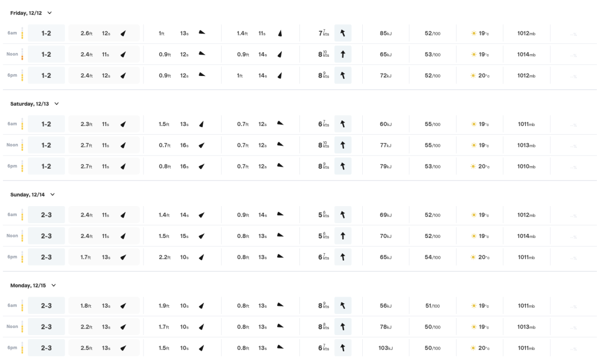Click the wind direction arrow for Sunday noon
This screenshot has height=364, width=608.
click(343, 236)
